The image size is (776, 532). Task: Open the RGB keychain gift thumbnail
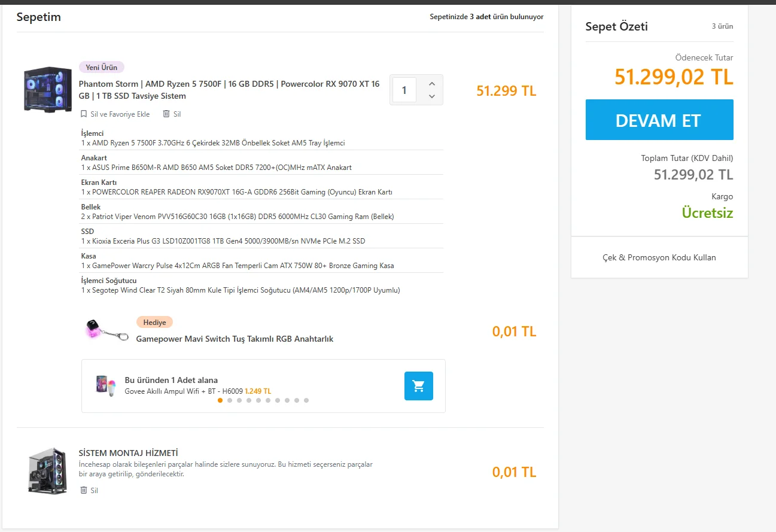click(x=108, y=330)
